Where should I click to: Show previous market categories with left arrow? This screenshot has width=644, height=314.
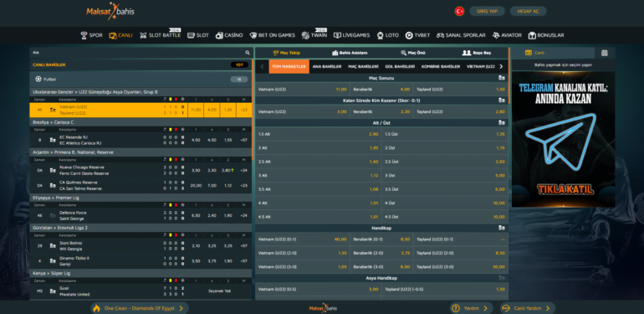[263, 67]
